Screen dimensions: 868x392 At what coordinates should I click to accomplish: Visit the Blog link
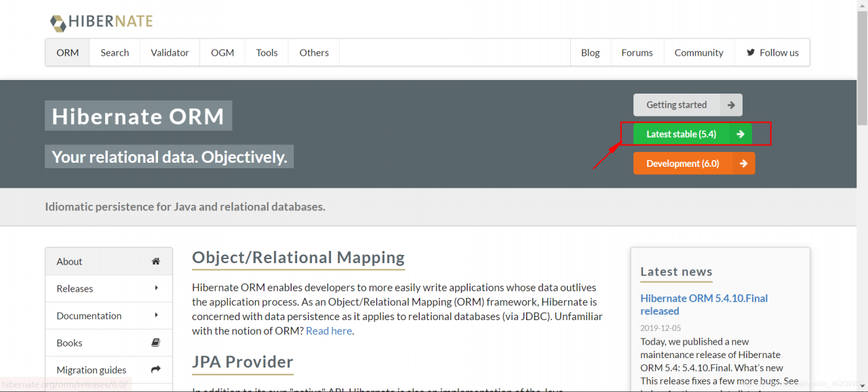point(590,52)
